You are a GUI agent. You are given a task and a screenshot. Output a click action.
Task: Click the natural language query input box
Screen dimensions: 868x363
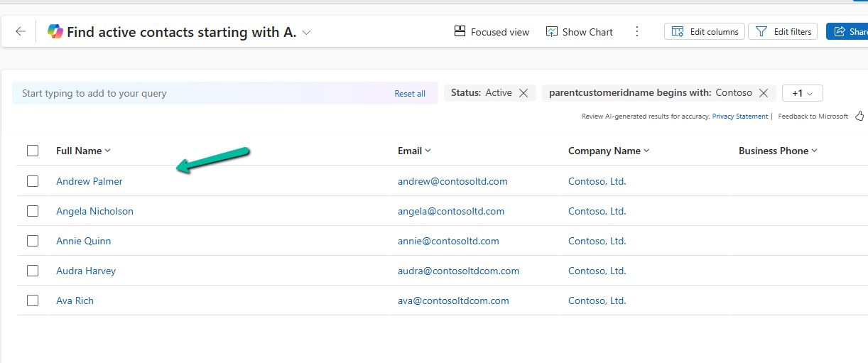(199, 93)
